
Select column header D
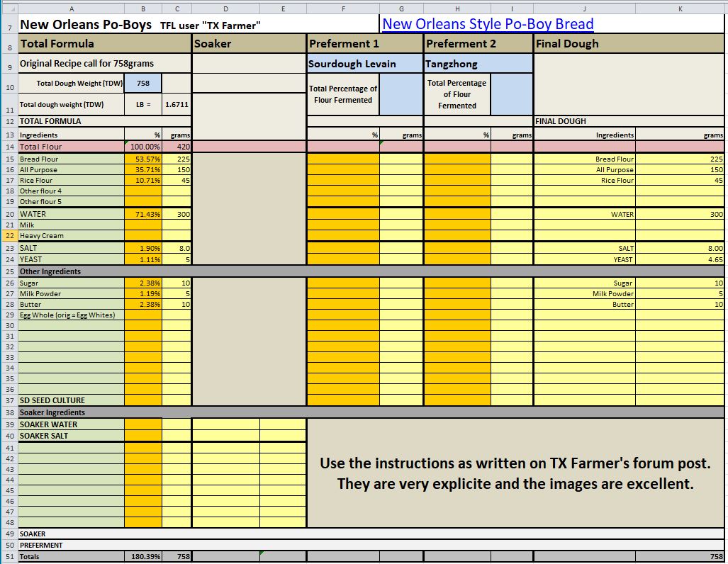[225, 8]
